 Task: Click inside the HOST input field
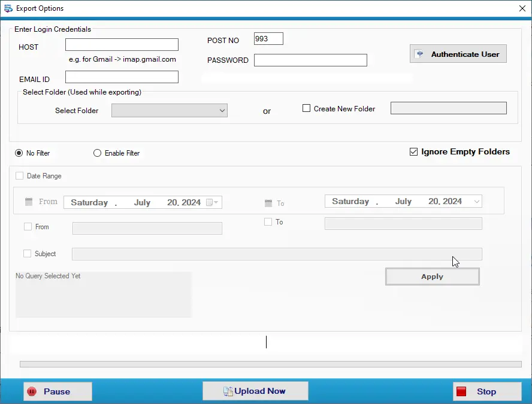click(x=122, y=44)
